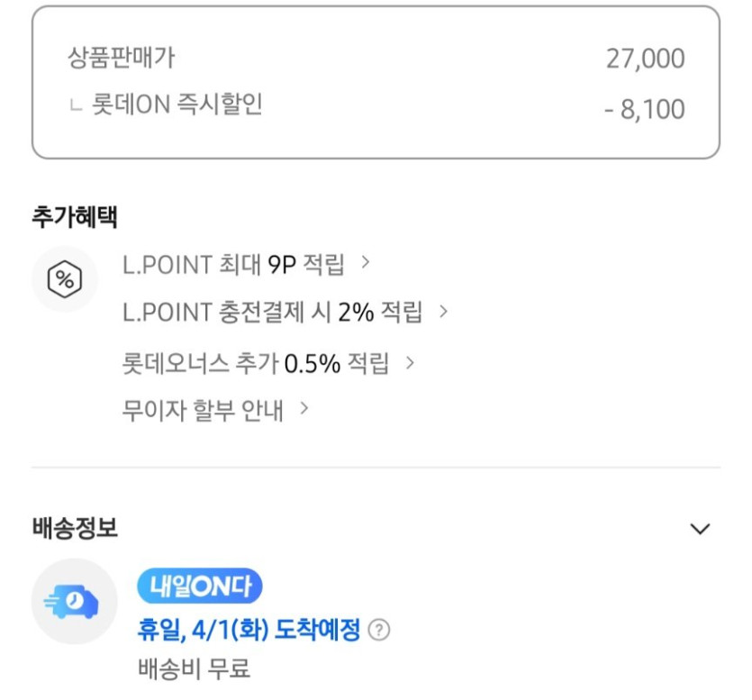Screen dimensions: 752x700
Task: Open 무이자 할부 안내 link
Action: point(203,411)
